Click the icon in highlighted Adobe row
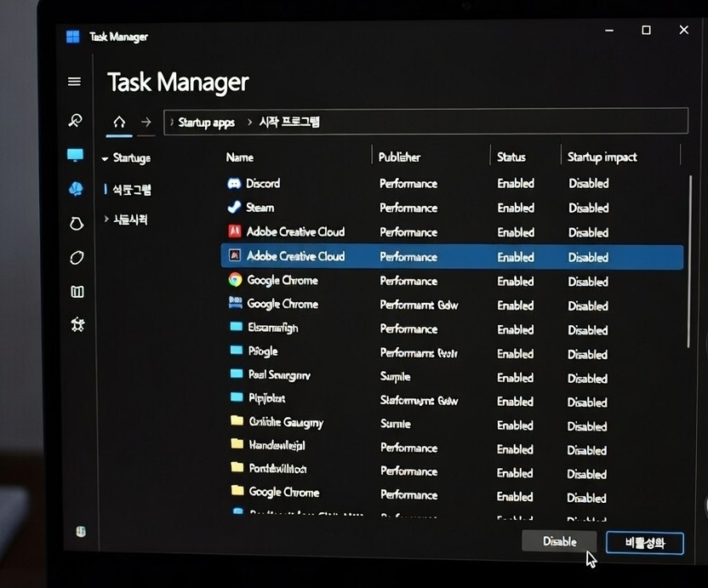Viewport: 708px width, 588px height. pos(235,255)
